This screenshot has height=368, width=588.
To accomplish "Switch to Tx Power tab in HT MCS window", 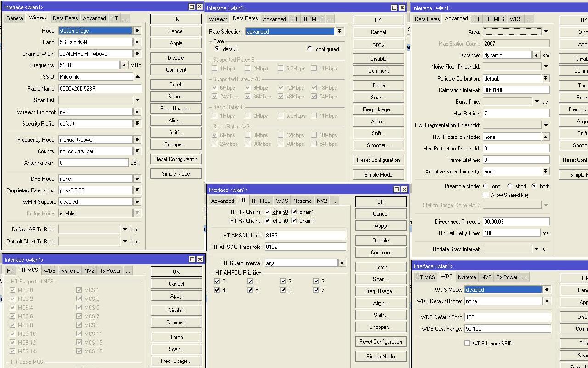I will click(110, 271).
